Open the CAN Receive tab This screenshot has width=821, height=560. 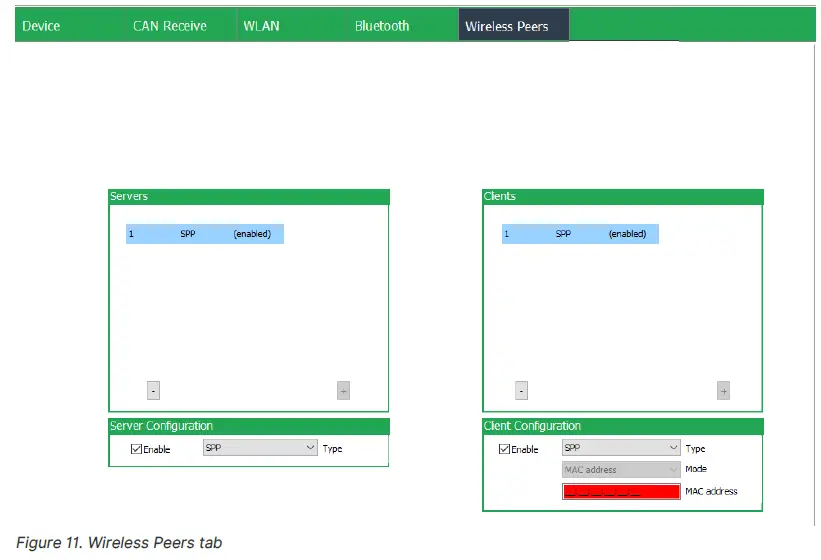169,26
